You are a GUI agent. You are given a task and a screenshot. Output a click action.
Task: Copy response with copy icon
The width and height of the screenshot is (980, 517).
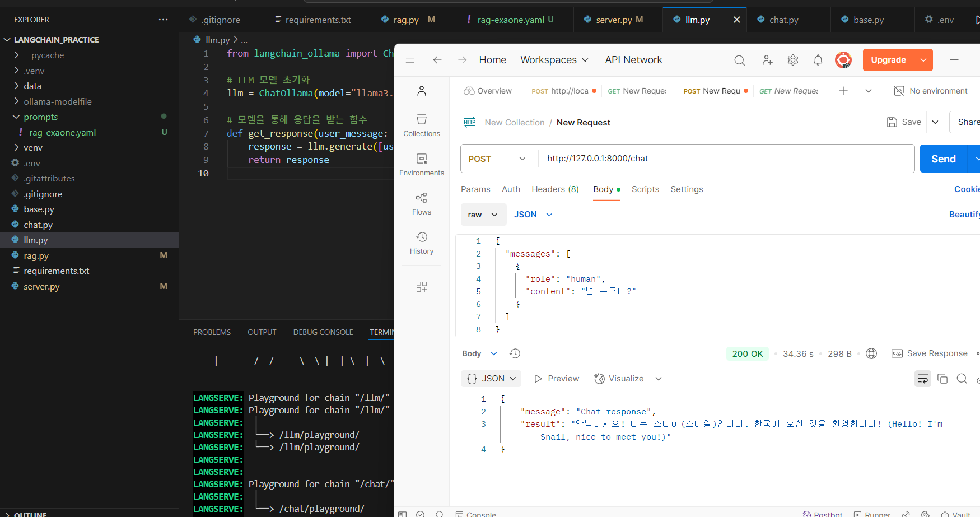(x=942, y=379)
